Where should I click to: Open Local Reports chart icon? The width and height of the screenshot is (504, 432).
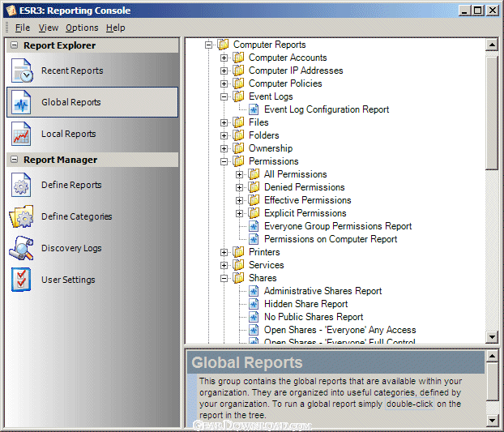coord(21,134)
